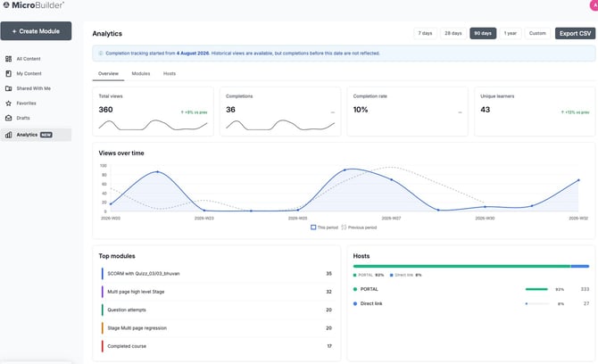This screenshot has height=364, width=598.
Task: Click the MicroBuilder logo icon
Action: coord(6,5)
